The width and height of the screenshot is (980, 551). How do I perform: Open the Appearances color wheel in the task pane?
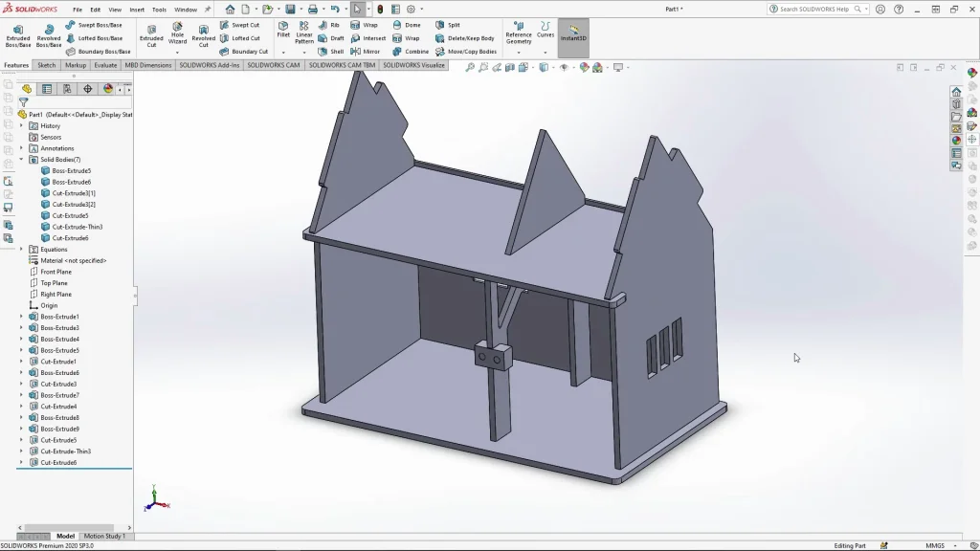tap(956, 141)
